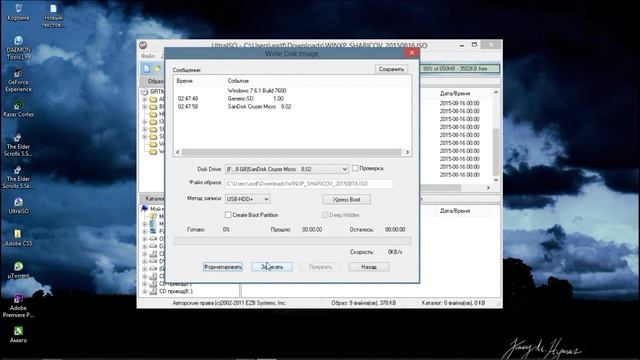Toggle the Deep Hidden checkbox

pos(325,215)
